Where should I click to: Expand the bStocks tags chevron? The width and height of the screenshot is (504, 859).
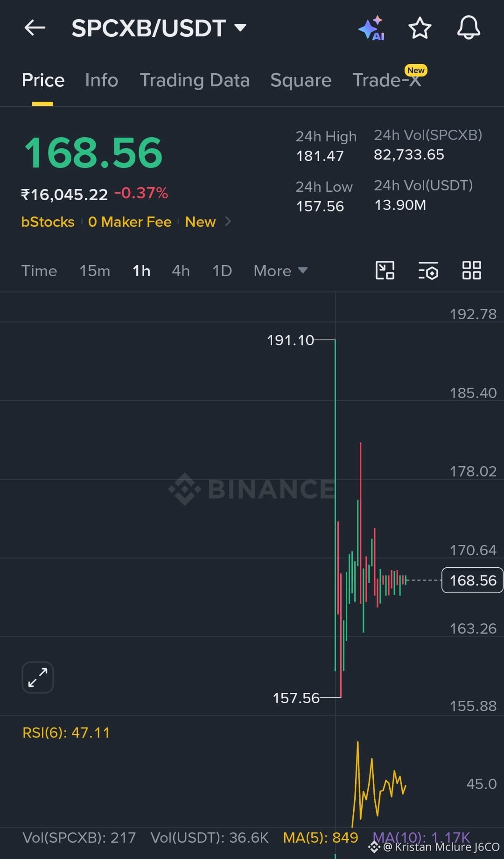[x=228, y=221]
